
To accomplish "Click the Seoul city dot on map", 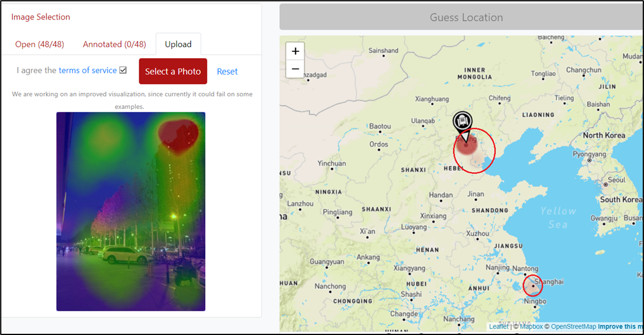I will click(605, 185).
